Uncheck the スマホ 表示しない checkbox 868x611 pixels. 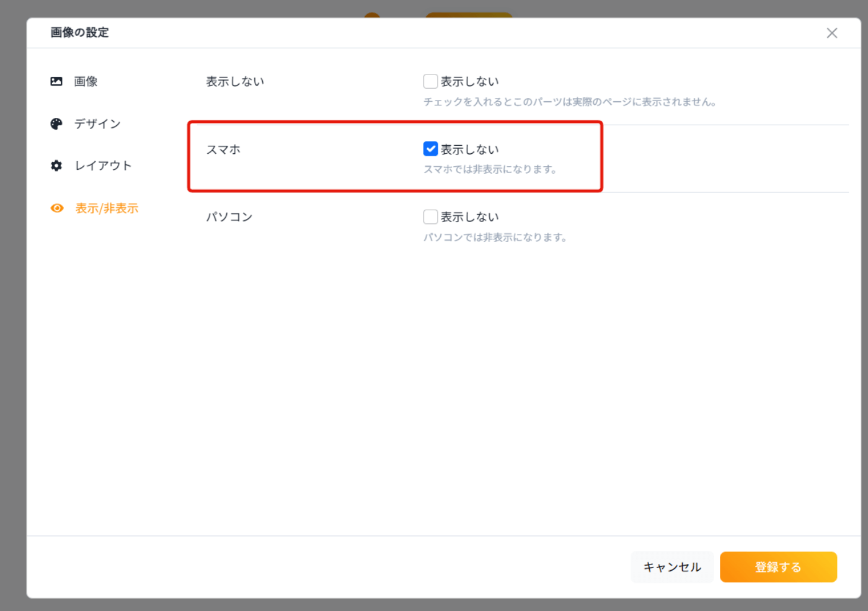[430, 149]
